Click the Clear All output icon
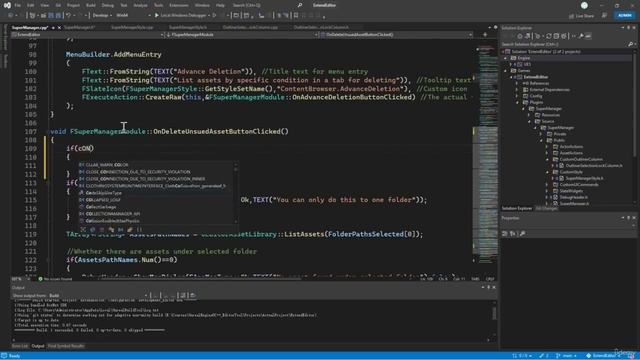Image resolution: width=640 pixels, height=360 pixels. tap(183, 296)
